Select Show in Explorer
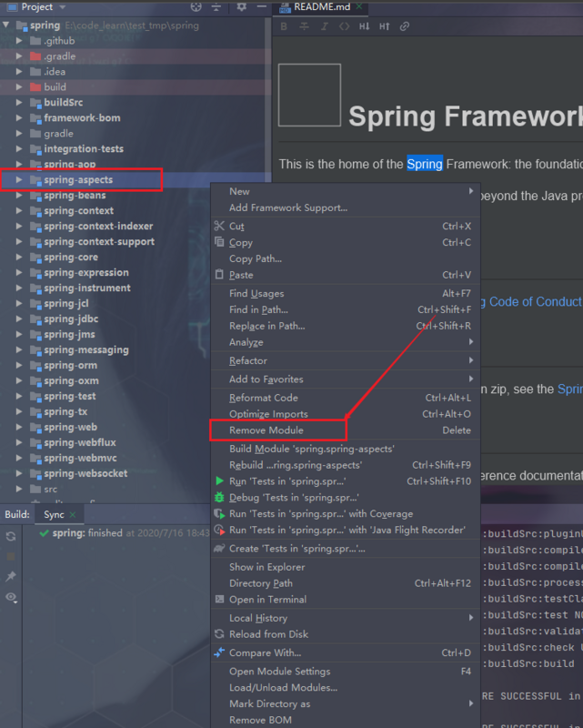The width and height of the screenshot is (583, 728). (346, 567)
